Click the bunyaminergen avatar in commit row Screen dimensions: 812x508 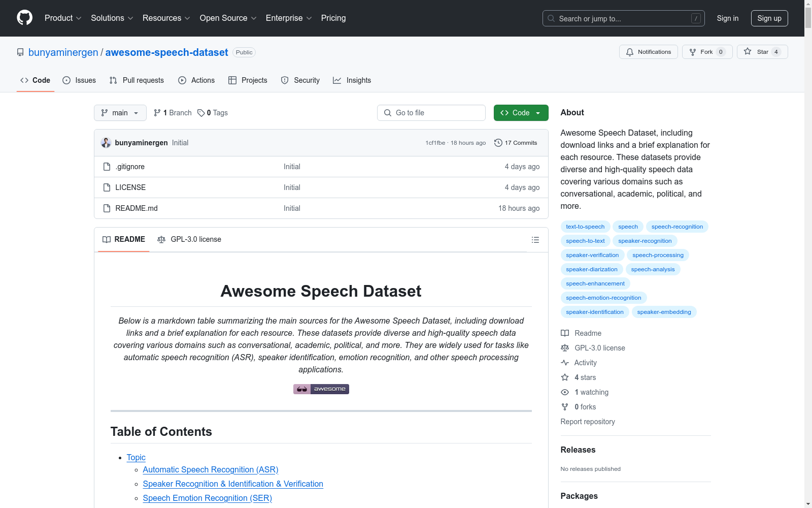[x=106, y=143]
